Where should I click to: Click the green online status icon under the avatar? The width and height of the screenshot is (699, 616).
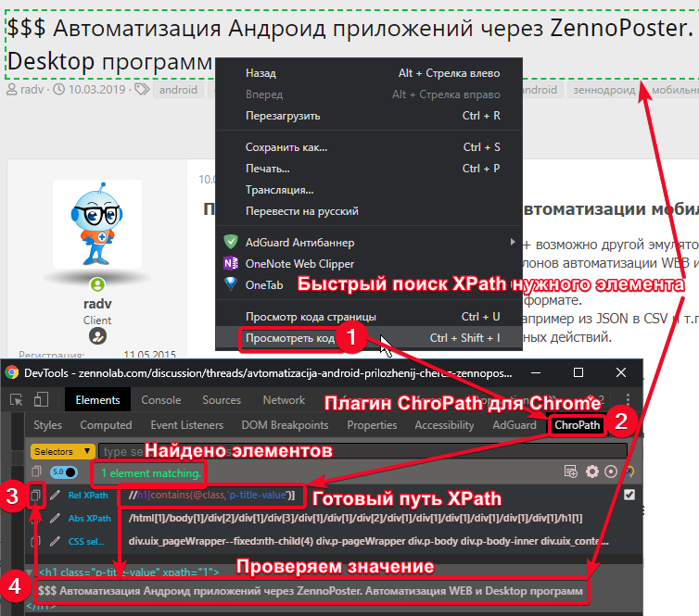click(x=97, y=283)
